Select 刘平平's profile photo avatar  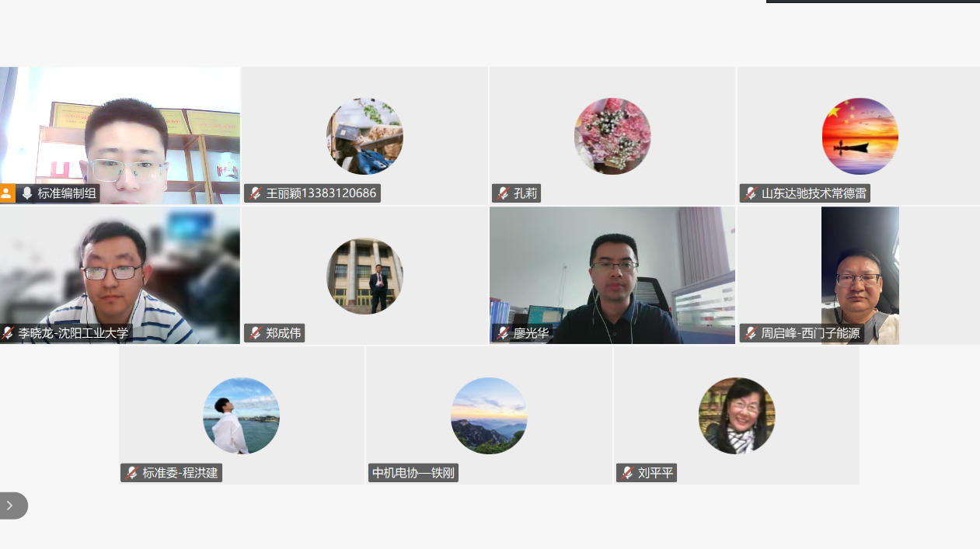(736, 415)
